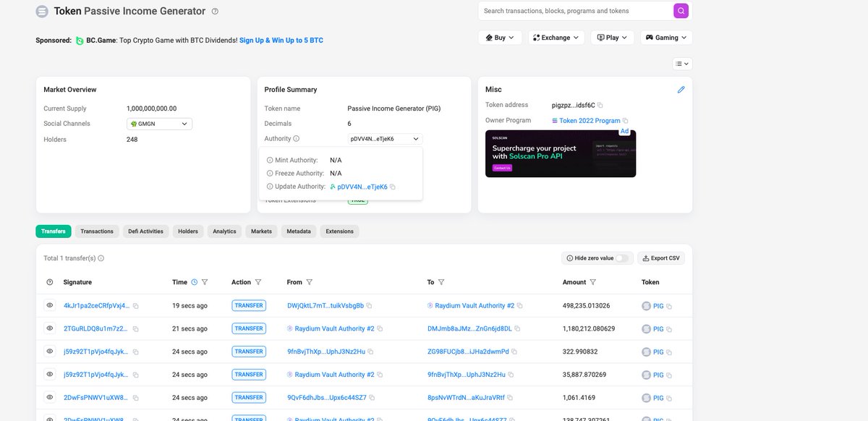Open the Play dropdown

pos(613,38)
